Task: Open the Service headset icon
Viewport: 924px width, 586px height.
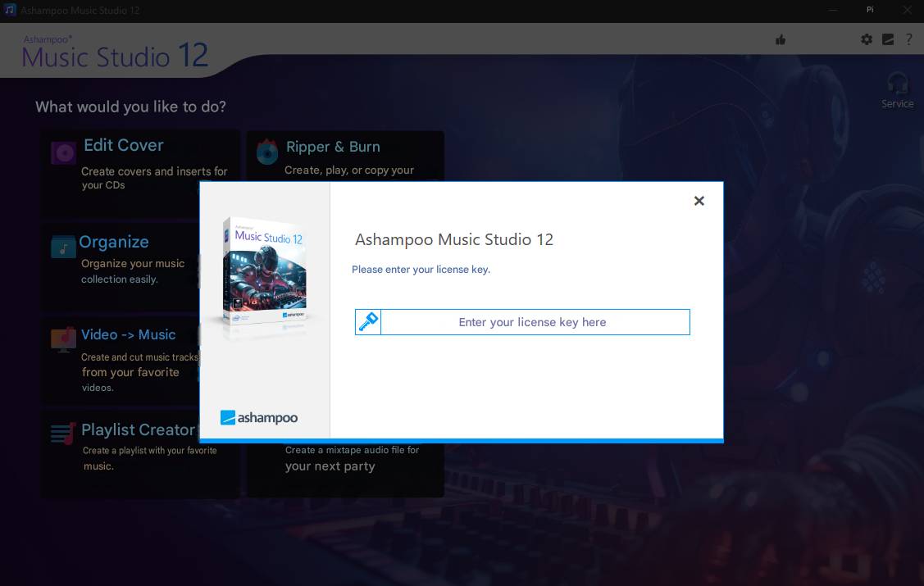Action: pos(898,83)
